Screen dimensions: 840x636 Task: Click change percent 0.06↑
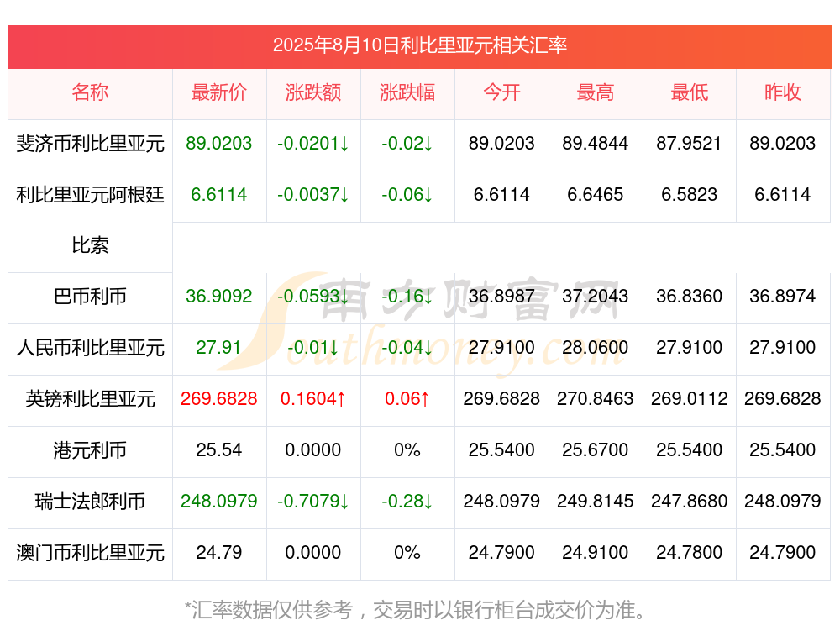pyautogui.click(x=407, y=398)
